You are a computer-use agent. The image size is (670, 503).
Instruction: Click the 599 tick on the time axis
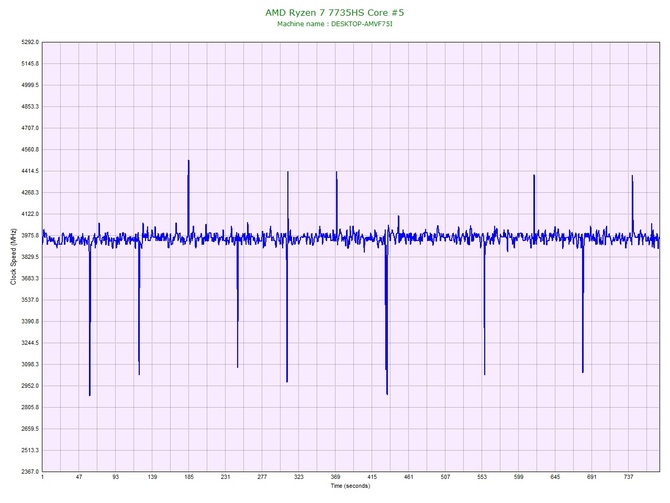pyautogui.click(x=518, y=477)
